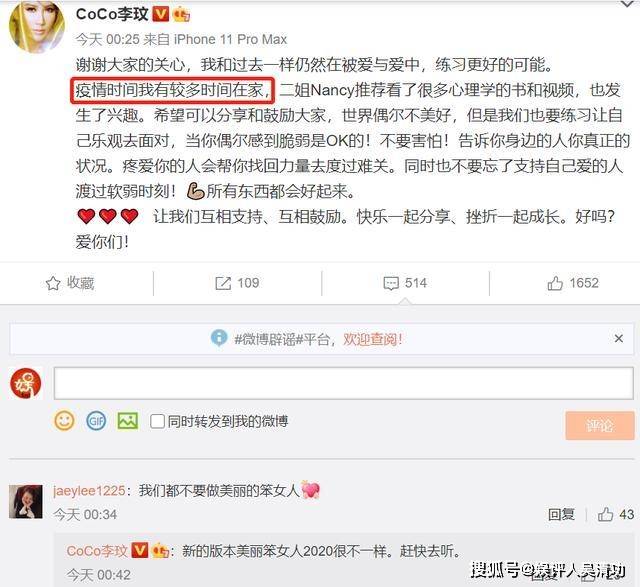640x587 pixels.
Task: Open CoCo李玟 profile avatar
Action: pyautogui.click(x=37, y=27)
